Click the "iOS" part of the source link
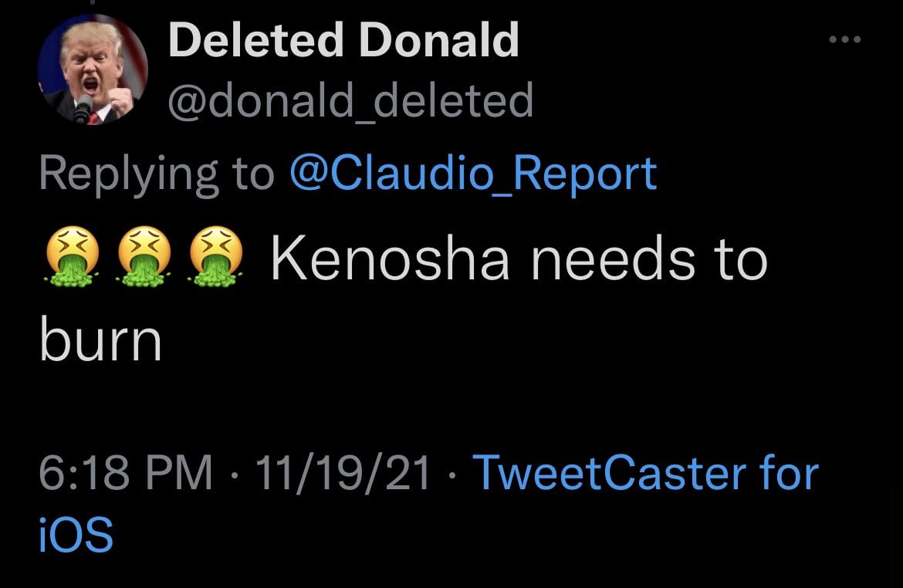Screen dimensions: 903x588 pyautogui.click(x=76, y=534)
